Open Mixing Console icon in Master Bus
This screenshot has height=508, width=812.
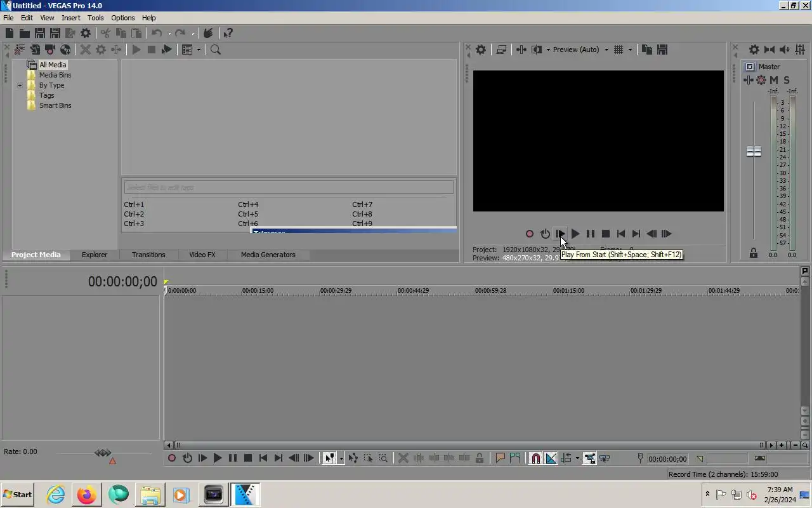point(800,50)
